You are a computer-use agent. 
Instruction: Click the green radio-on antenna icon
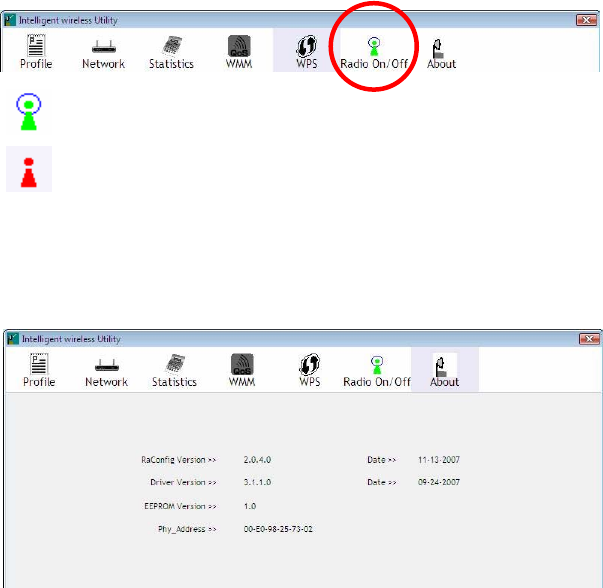[x=28, y=112]
